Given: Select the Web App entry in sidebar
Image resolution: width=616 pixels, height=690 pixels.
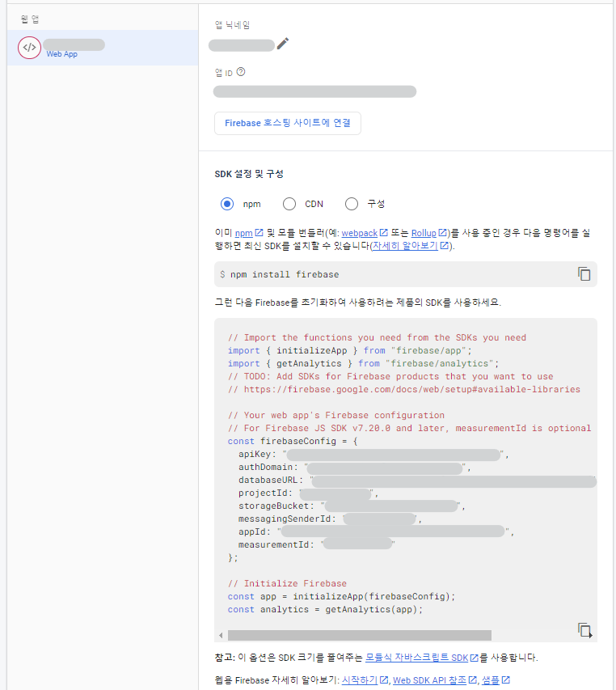Looking at the screenshot, I should tap(103, 48).
